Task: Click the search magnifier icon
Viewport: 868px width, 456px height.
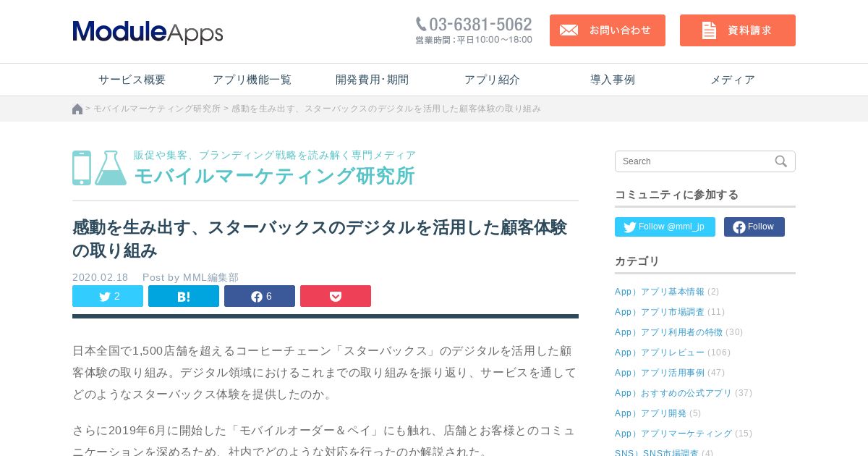Action: click(781, 161)
